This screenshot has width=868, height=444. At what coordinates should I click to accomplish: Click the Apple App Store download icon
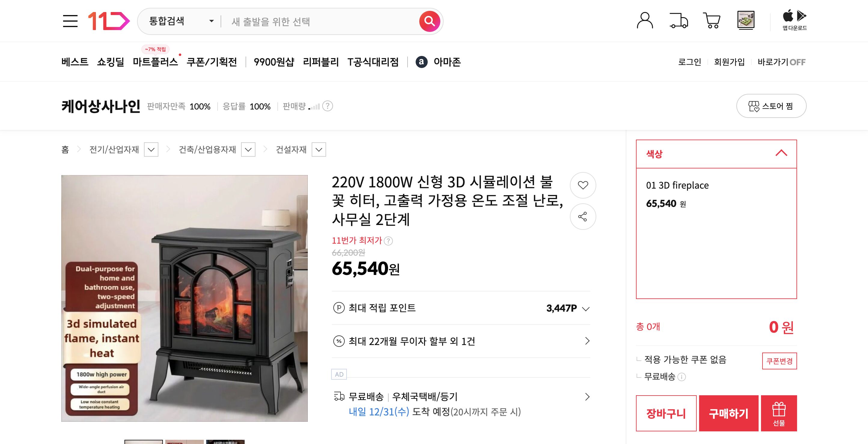[x=787, y=16]
